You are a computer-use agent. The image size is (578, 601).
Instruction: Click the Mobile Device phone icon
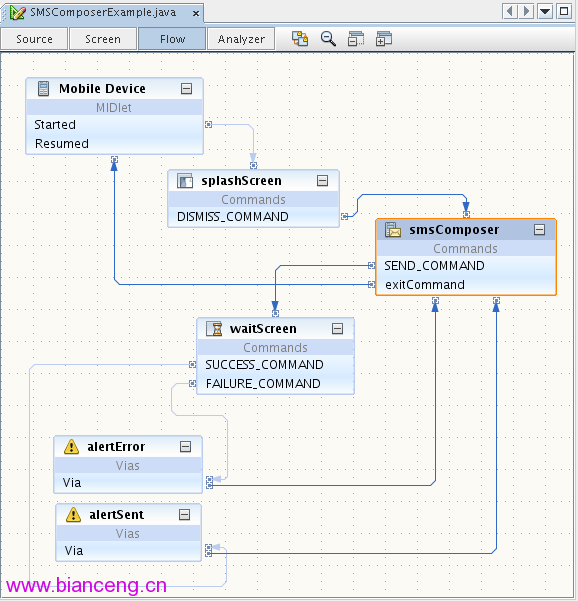(x=43, y=89)
